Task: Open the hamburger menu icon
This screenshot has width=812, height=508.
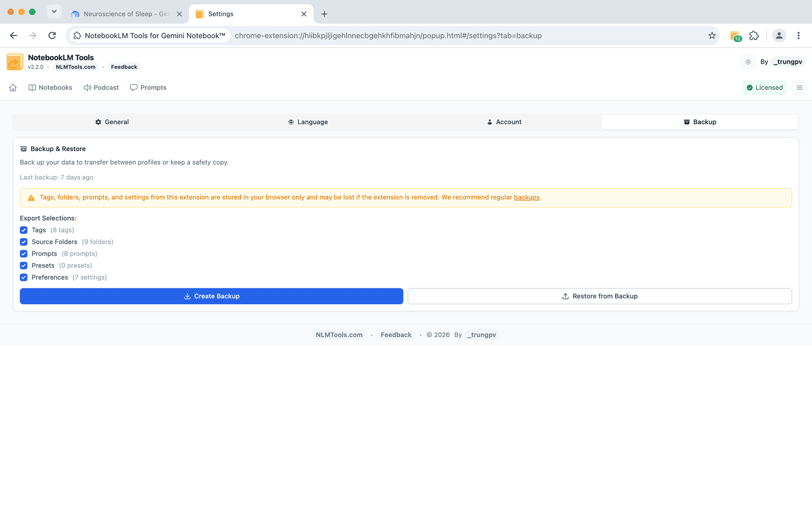Action: 799,88
